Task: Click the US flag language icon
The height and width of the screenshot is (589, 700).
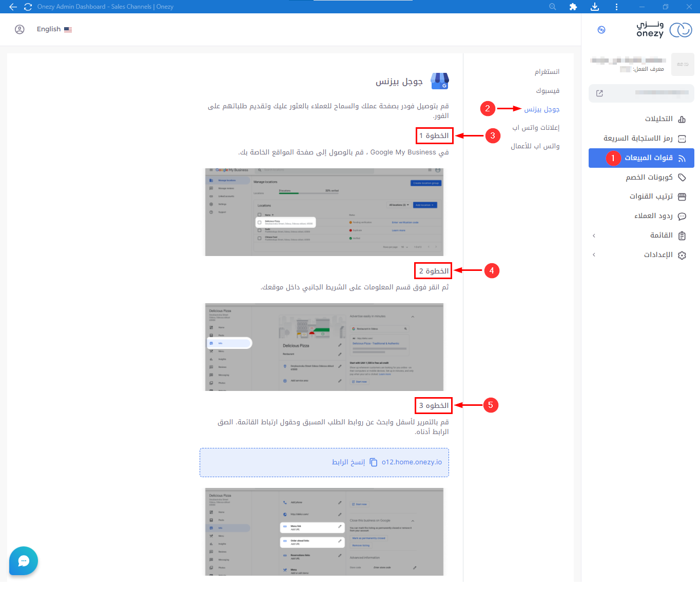Action: 68,30
